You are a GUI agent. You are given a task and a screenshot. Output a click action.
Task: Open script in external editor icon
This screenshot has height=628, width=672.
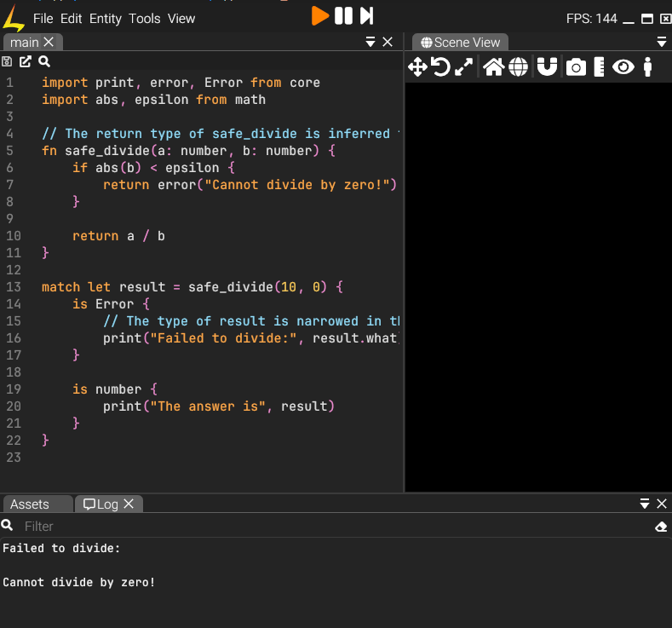pos(26,61)
